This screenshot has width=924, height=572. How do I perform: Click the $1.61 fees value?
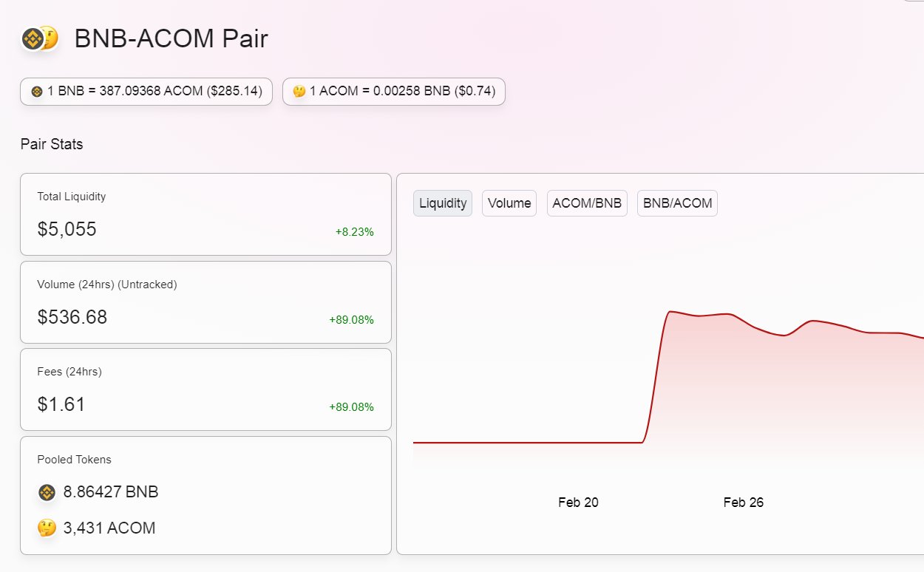(x=61, y=404)
